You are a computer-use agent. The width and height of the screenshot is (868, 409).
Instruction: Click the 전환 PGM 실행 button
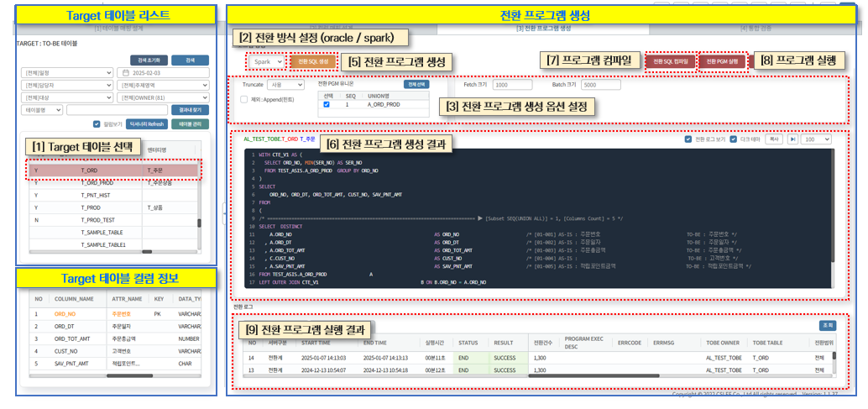(723, 61)
